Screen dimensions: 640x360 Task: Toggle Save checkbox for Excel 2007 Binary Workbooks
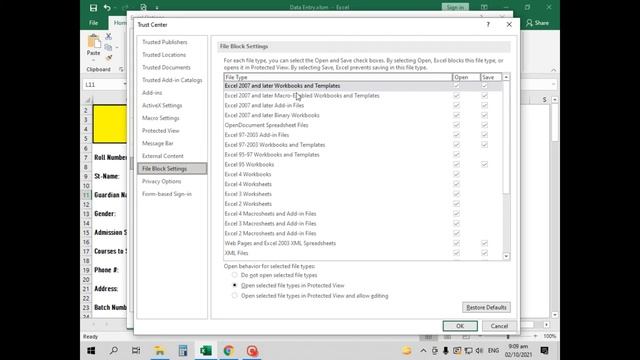click(x=484, y=115)
